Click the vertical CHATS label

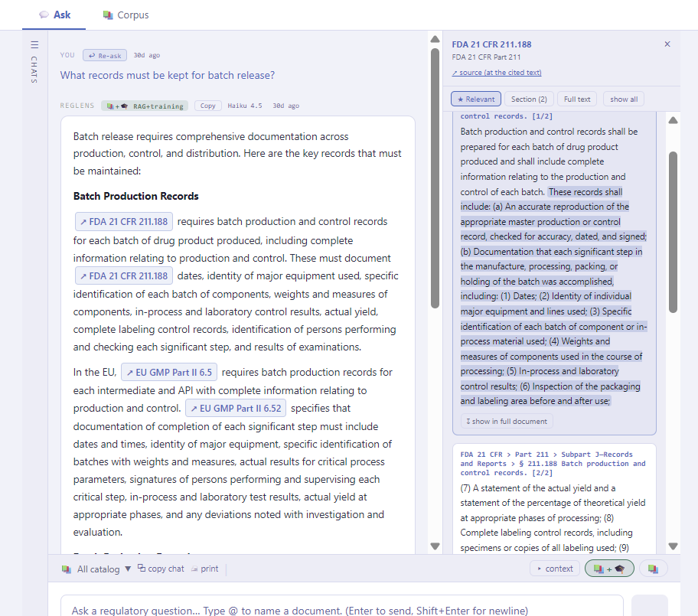[34, 70]
